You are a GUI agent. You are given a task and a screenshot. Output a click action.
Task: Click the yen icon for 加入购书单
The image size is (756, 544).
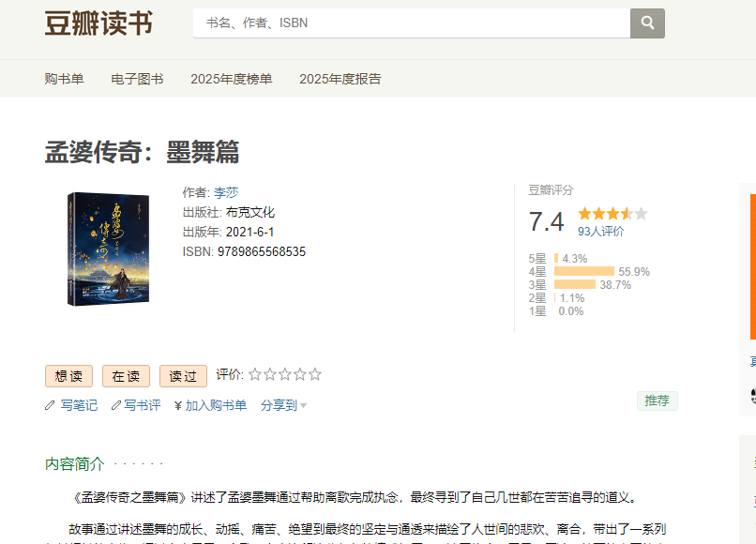coord(178,405)
